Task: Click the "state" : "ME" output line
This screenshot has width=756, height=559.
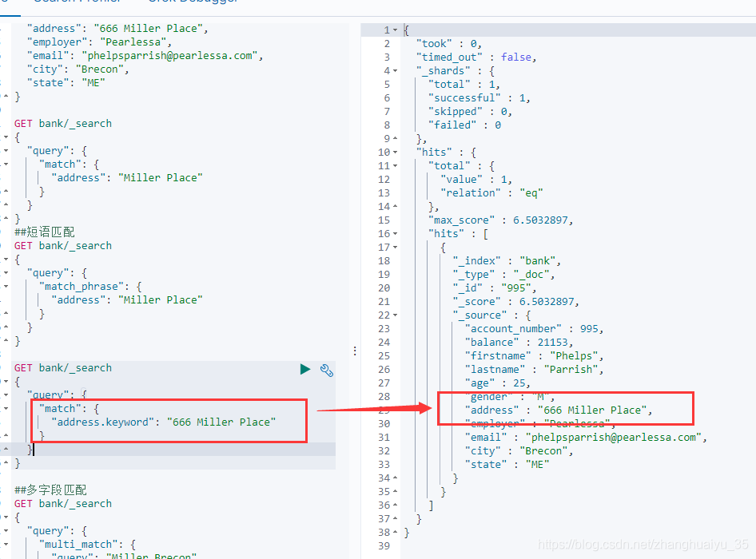Action: click(507, 465)
